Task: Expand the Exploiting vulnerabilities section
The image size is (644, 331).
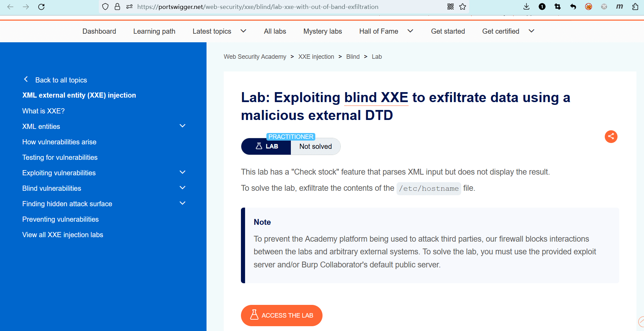Action: pos(182,172)
